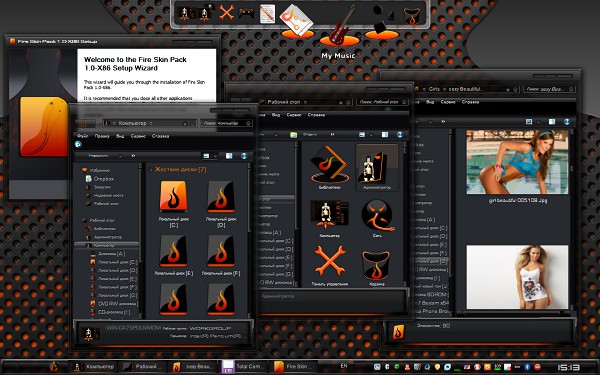Switch to Total Com... taskbar button
The width and height of the screenshot is (600, 375).
click(x=244, y=367)
